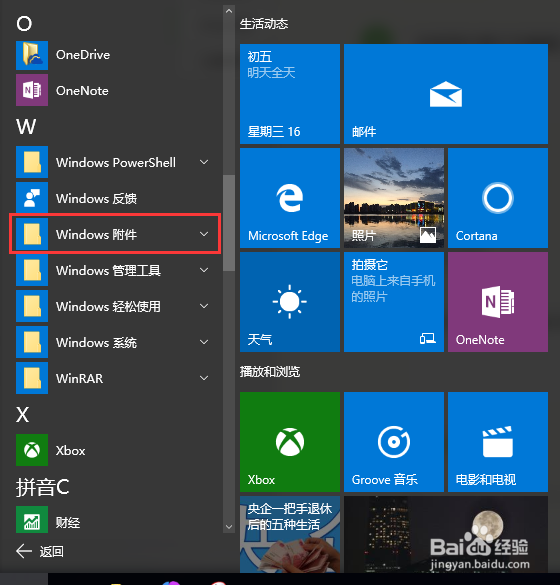
Task: Click the Windows 系统 folder icon
Action: (32, 342)
